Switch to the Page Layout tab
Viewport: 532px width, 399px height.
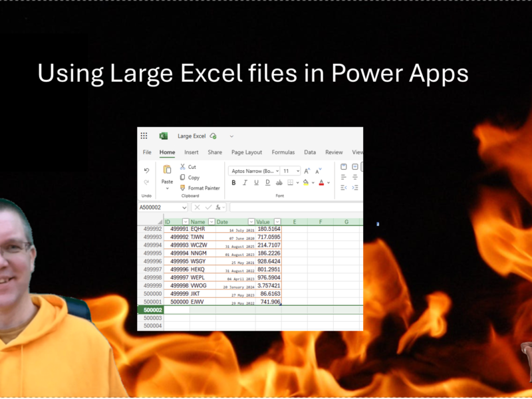click(247, 152)
